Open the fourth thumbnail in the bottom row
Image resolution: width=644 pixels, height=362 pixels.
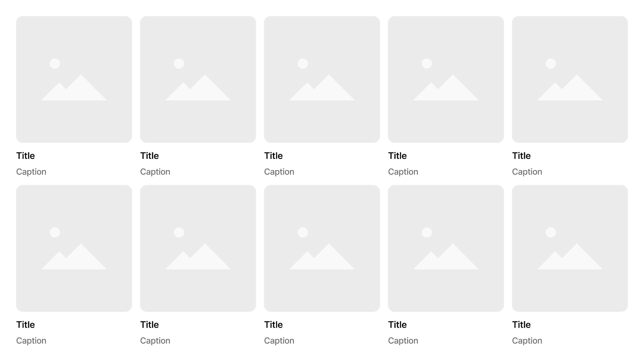tap(446, 248)
